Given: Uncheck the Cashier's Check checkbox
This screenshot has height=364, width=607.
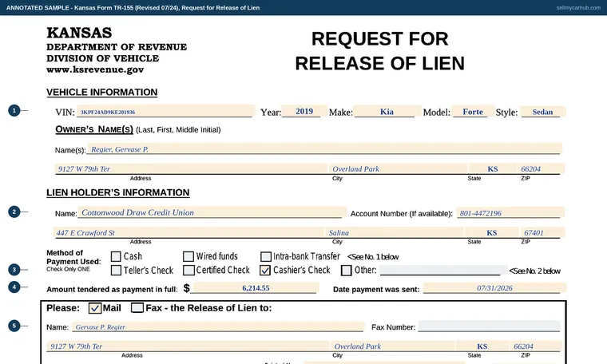Looking at the screenshot, I should [x=265, y=270].
